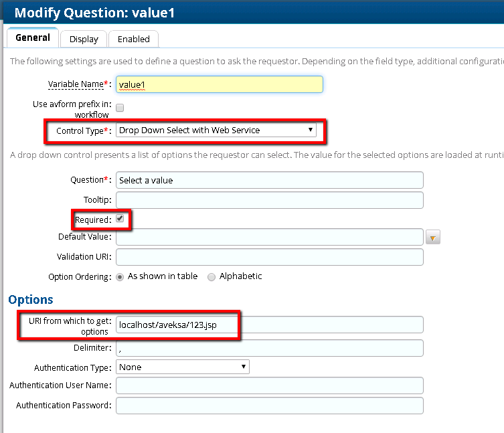This screenshot has height=433, width=504.
Task: Expand the Control Type dropdown
Action: click(216, 131)
